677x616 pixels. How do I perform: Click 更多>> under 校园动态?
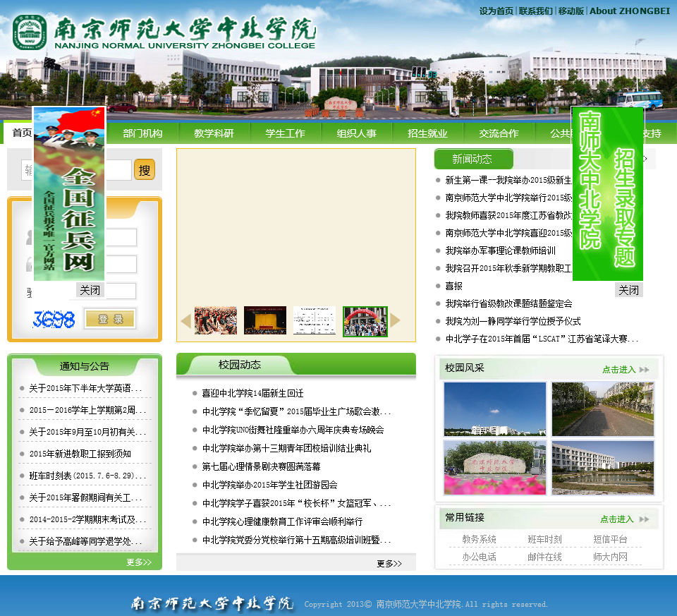(x=389, y=563)
